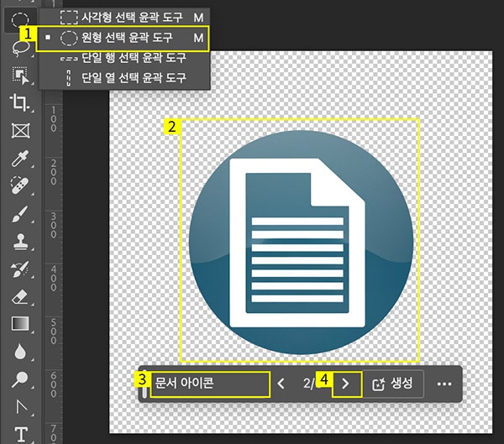Go to previous generated variation
The image size is (504, 444).
pyautogui.click(x=281, y=384)
